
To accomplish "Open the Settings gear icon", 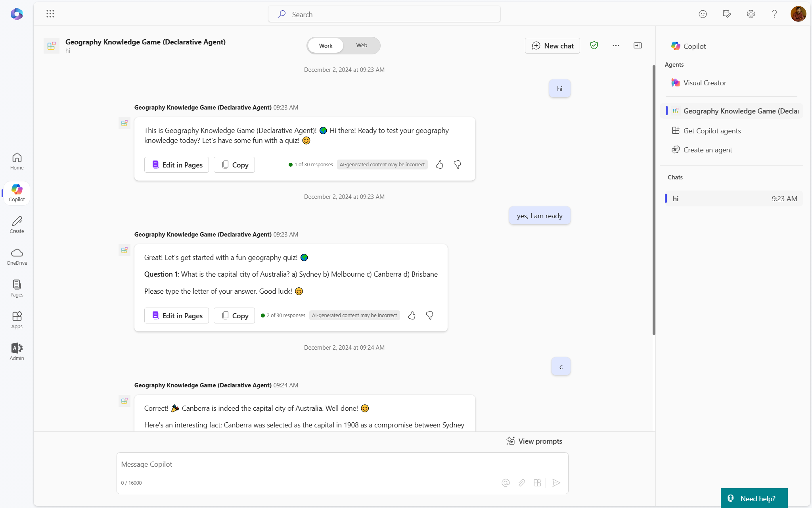I will click(751, 14).
